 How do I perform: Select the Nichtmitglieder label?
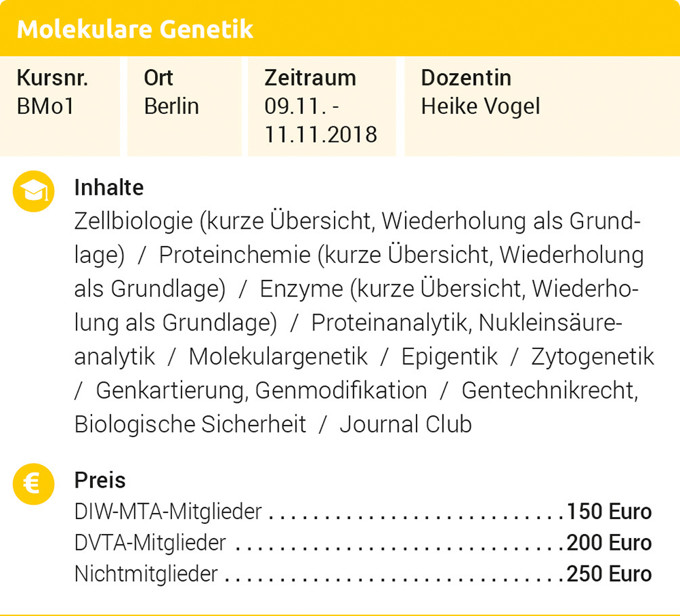(x=146, y=574)
